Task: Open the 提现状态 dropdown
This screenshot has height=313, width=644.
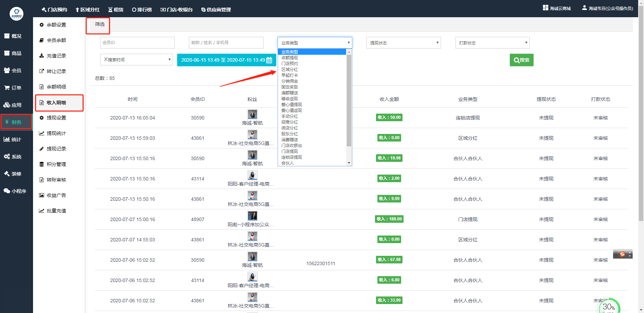Action: 404,43
